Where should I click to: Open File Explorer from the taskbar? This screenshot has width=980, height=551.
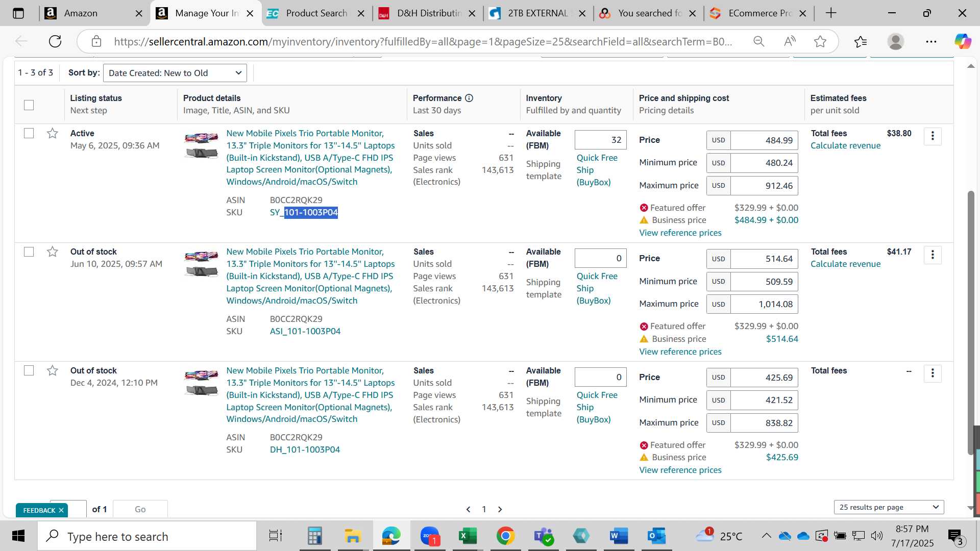coord(353,536)
